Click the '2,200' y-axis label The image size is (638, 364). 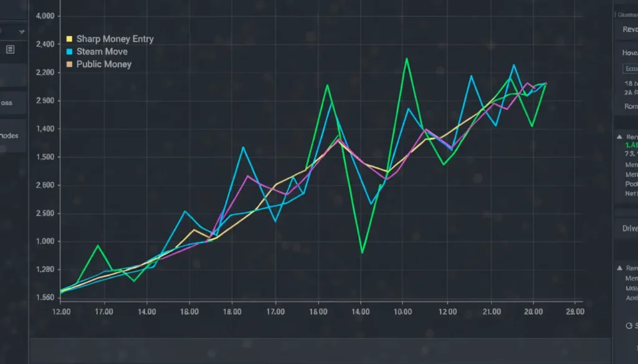[x=45, y=73]
